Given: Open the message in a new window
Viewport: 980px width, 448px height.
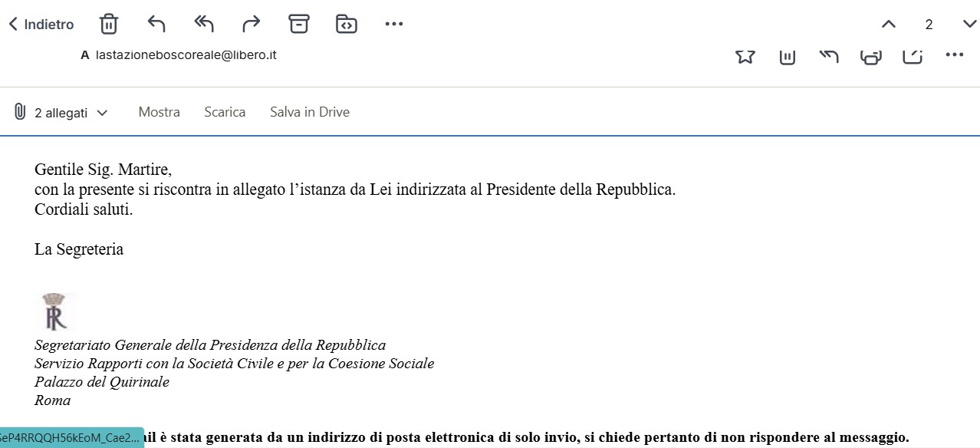Looking at the screenshot, I should click(x=913, y=55).
